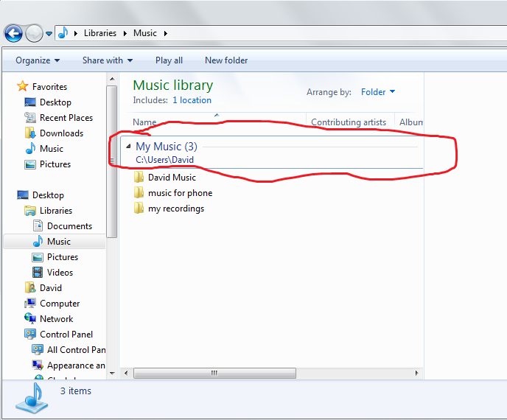Expand the arrow after Music breadcrumb

166,34
